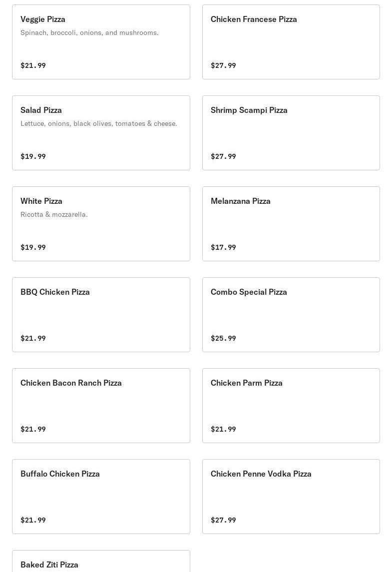
Task: Click the Buffalo Chicken Pizza $21.99 price
Action: point(33,520)
